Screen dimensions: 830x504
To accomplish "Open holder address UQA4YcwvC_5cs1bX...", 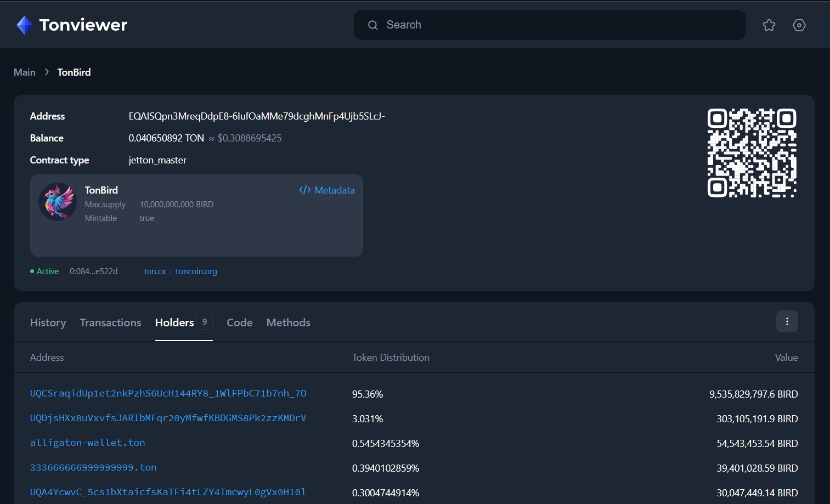I will 168,492.
